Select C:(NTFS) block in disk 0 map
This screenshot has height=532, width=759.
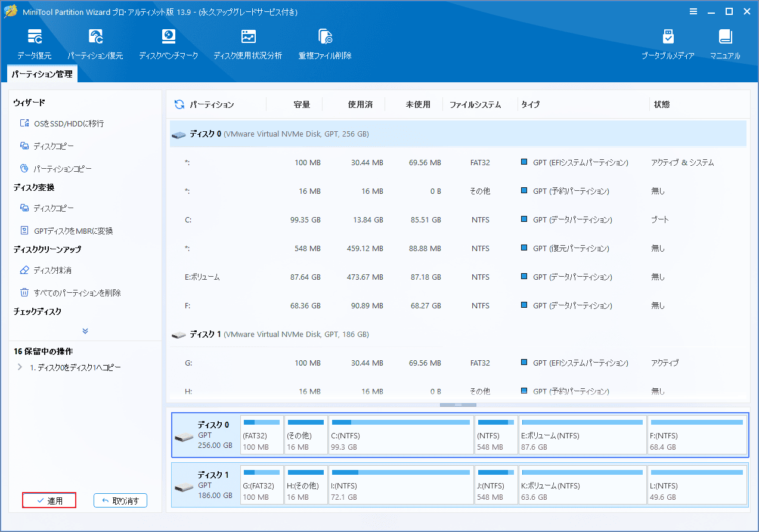pos(401,435)
